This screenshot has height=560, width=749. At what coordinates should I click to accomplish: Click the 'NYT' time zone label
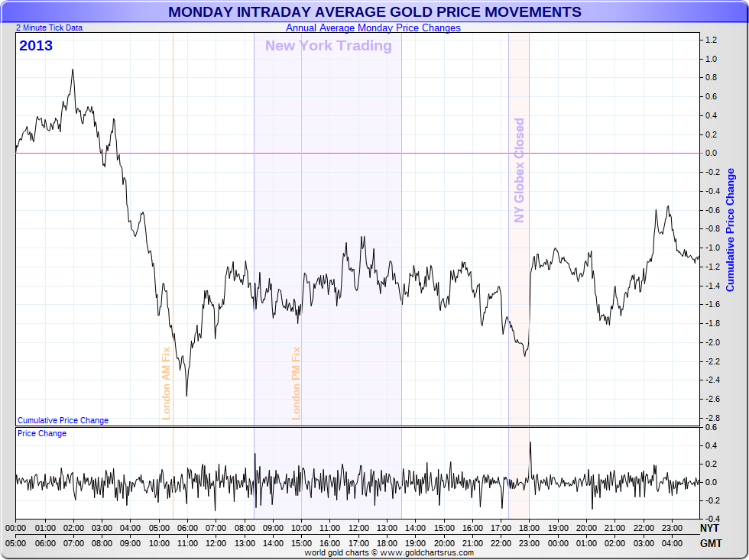pyautogui.click(x=709, y=528)
